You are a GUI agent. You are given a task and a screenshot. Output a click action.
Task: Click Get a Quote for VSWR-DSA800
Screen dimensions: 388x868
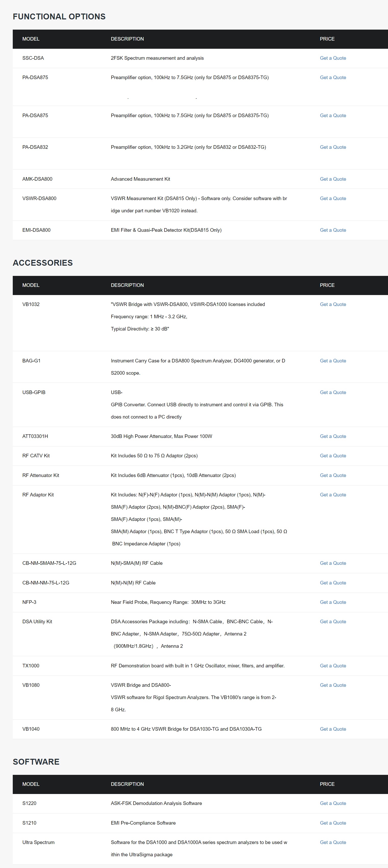[x=333, y=199]
